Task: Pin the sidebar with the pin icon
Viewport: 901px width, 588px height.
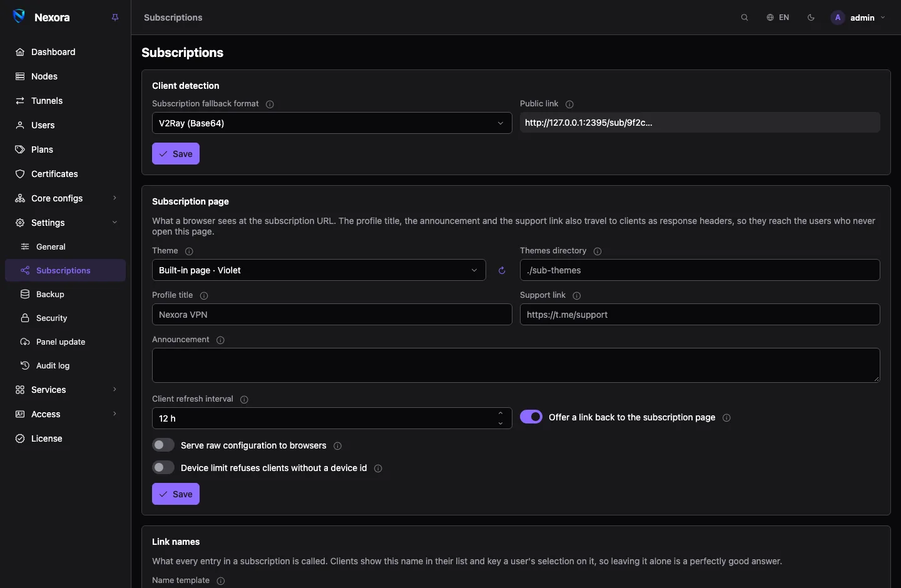Action: tap(115, 18)
